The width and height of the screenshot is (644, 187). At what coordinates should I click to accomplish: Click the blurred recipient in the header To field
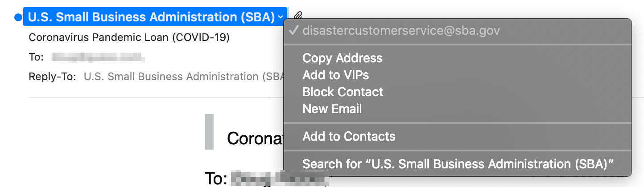[98, 57]
